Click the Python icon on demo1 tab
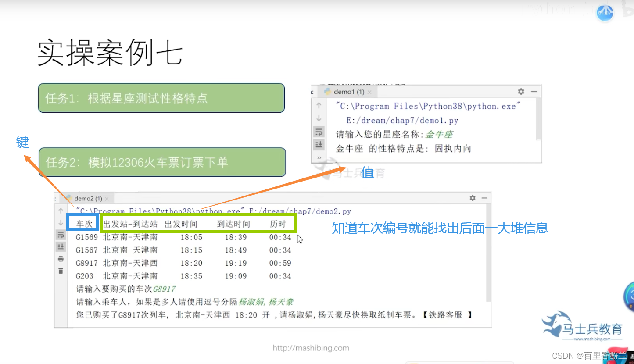The image size is (634, 364). (x=327, y=92)
